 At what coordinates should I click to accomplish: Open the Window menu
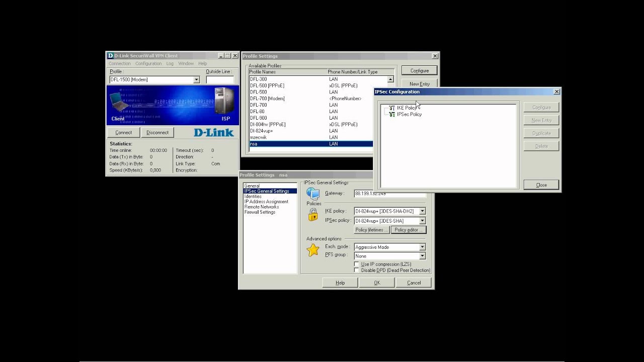point(186,64)
